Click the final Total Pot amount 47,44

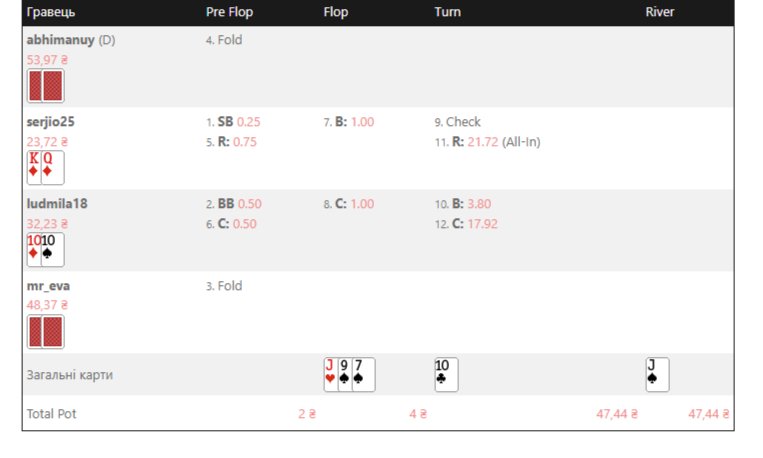[708, 414]
